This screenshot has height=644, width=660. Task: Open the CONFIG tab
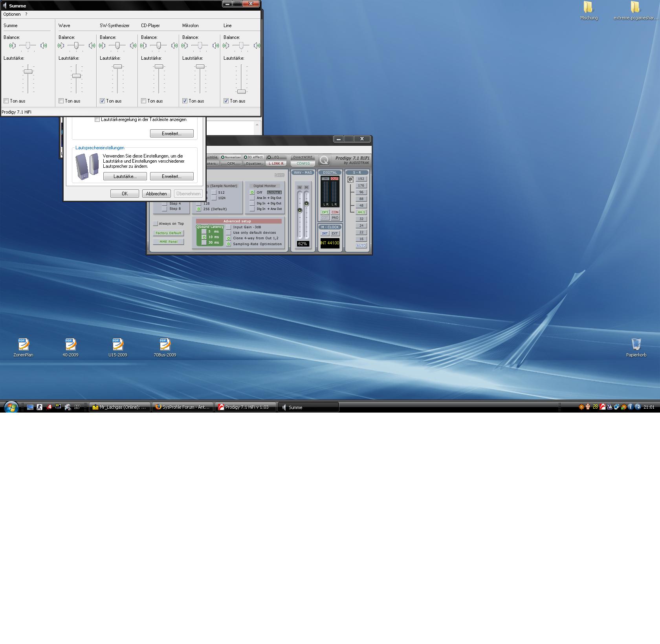tap(303, 163)
